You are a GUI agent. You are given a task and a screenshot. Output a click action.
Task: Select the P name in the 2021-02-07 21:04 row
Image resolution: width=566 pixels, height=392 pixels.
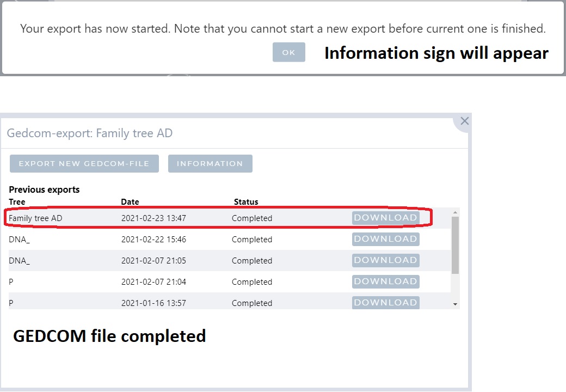11,282
